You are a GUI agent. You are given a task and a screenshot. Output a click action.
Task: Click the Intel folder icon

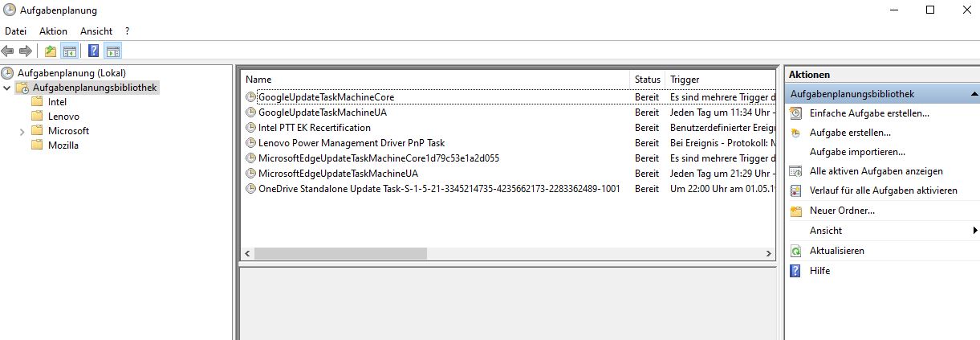pyautogui.click(x=37, y=102)
